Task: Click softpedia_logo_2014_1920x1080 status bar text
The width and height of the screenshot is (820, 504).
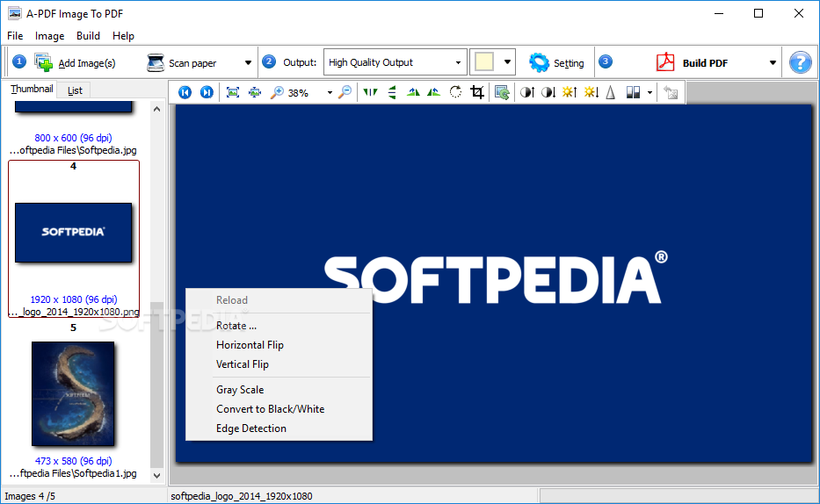Action: [x=242, y=496]
